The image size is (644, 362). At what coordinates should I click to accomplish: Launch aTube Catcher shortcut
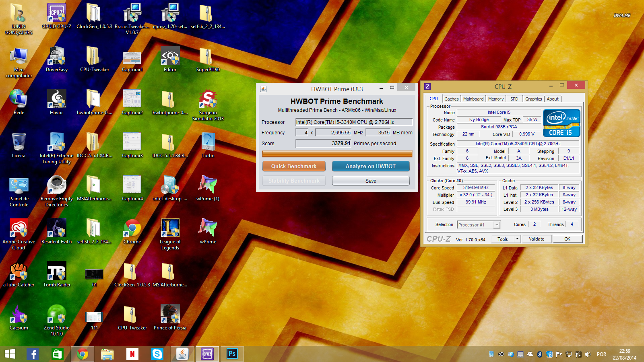[x=19, y=274]
